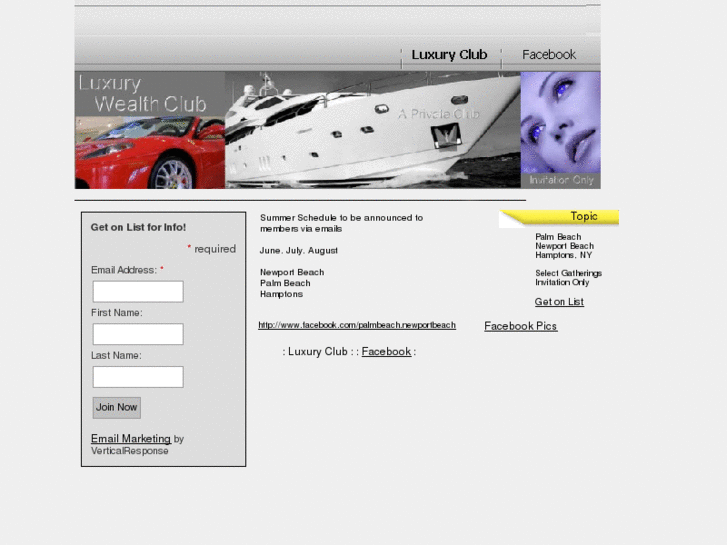
Task: Click 'Select Gatherings' text
Action: (568, 273)
